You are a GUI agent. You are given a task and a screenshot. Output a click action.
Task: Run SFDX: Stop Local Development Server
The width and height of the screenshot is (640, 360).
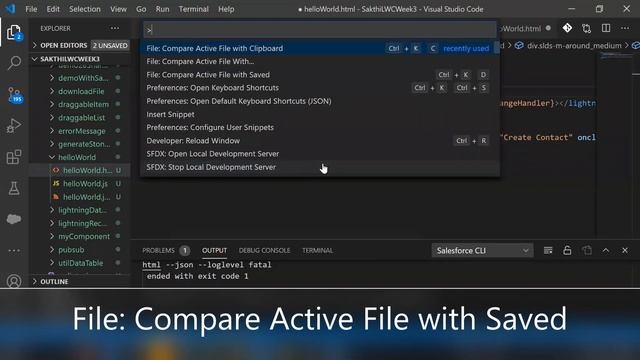[x=320, y=167]
